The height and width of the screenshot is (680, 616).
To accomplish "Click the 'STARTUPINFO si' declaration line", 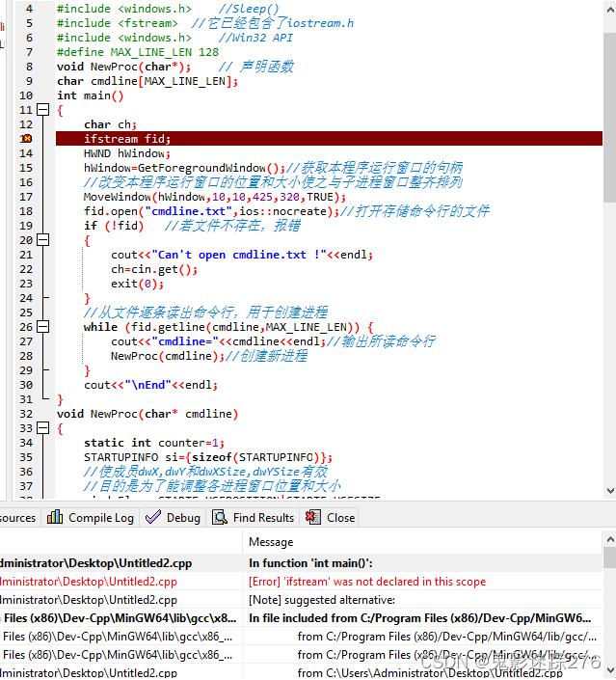I will click(208, 457).
